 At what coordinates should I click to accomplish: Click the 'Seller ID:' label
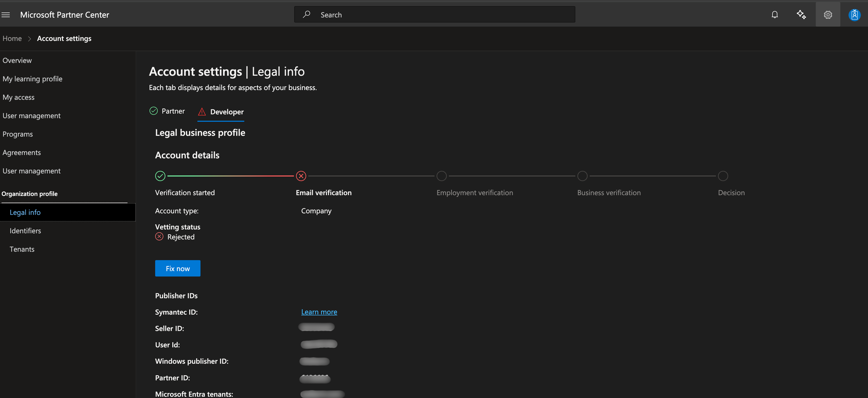[170, 328]
